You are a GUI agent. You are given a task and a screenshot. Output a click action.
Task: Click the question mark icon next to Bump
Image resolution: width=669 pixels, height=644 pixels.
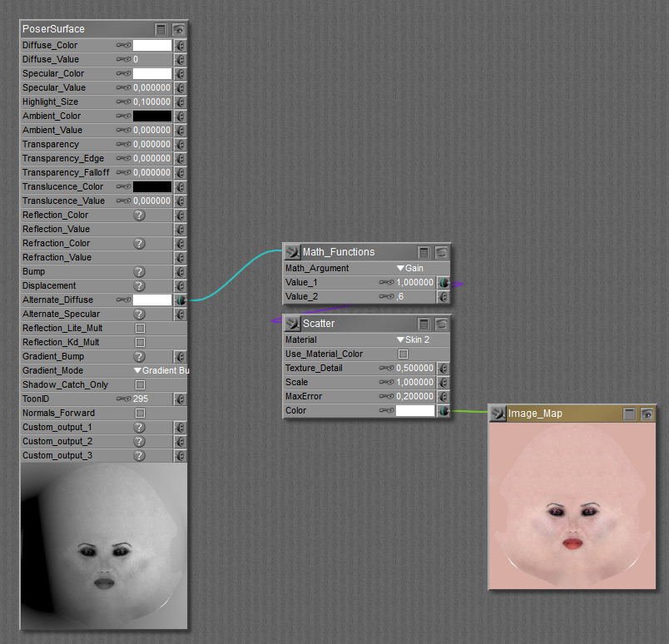tap(140, 272)
